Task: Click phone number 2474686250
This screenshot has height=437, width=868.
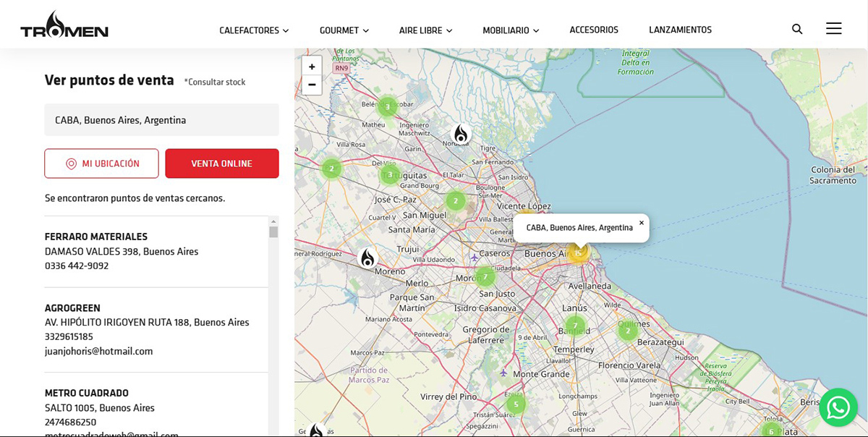Action: click(x=70, y=422)
